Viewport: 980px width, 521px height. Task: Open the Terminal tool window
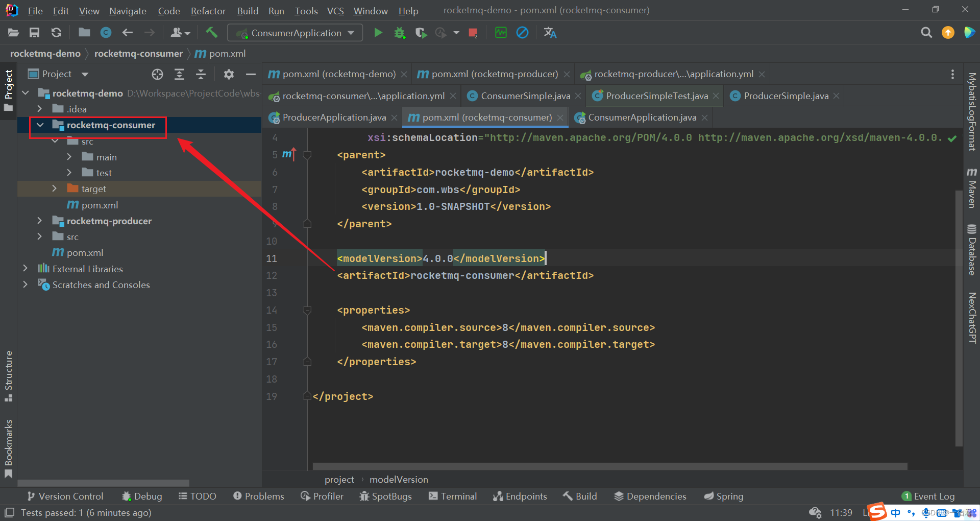click(x=453, y=496)
